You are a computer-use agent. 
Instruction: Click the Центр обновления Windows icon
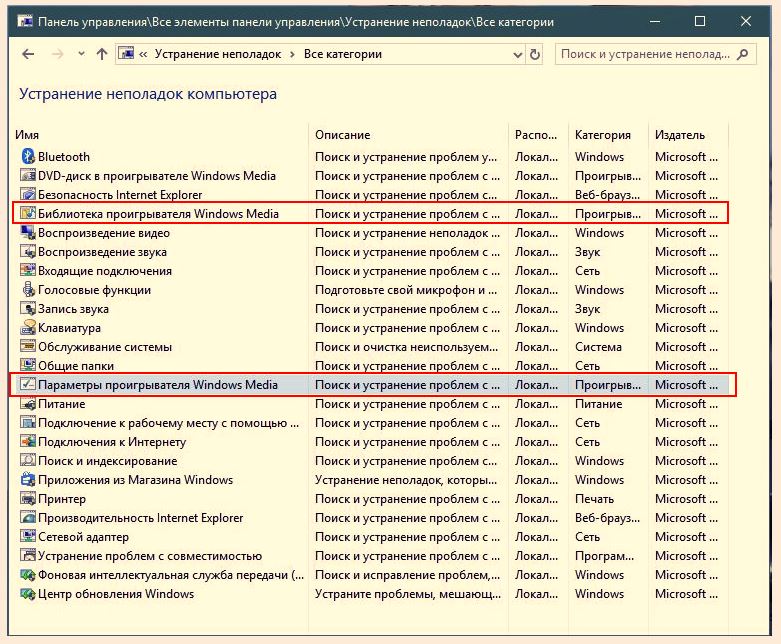[x=28, y=593]
